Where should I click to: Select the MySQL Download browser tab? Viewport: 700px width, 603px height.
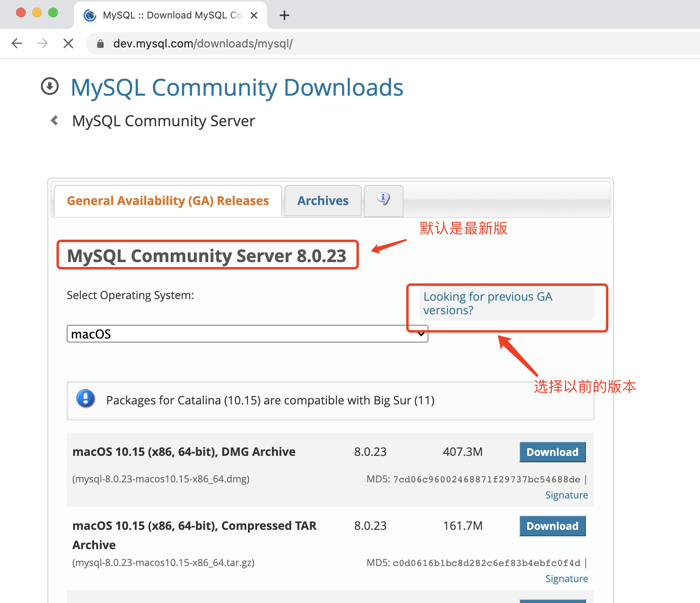170,15
